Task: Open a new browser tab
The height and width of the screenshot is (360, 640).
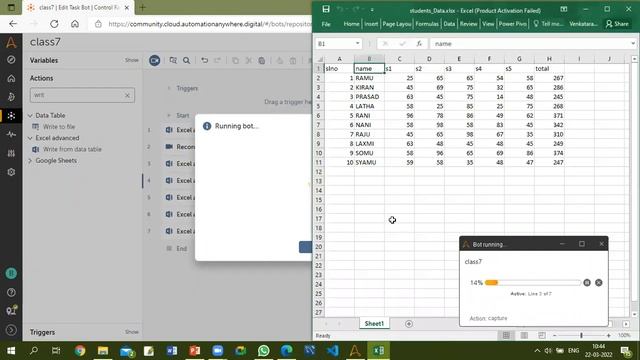Action: pyautogui.click(x=142, y=8)
